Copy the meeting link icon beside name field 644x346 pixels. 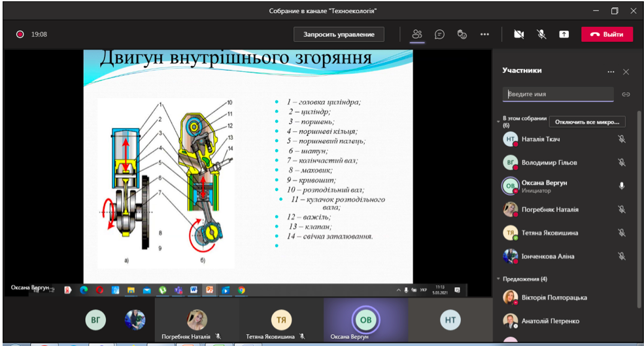[626, 95]
